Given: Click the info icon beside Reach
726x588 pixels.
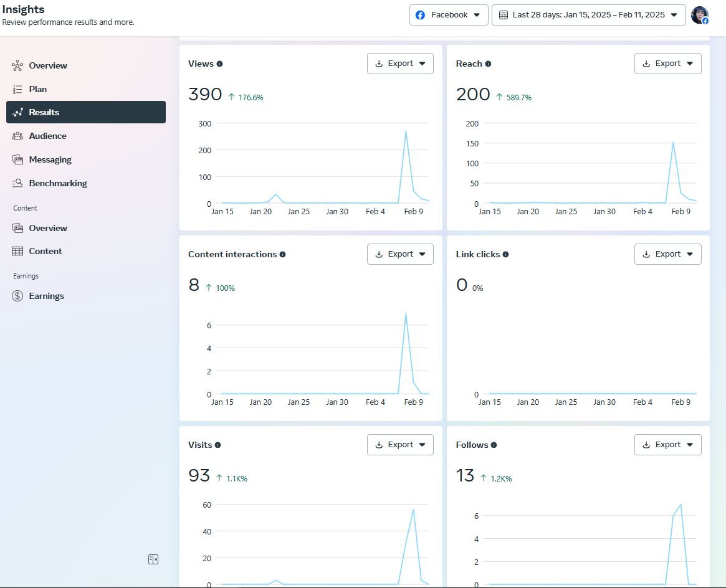Looking at the screenshot, I should pyautogui.click(x=488, y=64).
